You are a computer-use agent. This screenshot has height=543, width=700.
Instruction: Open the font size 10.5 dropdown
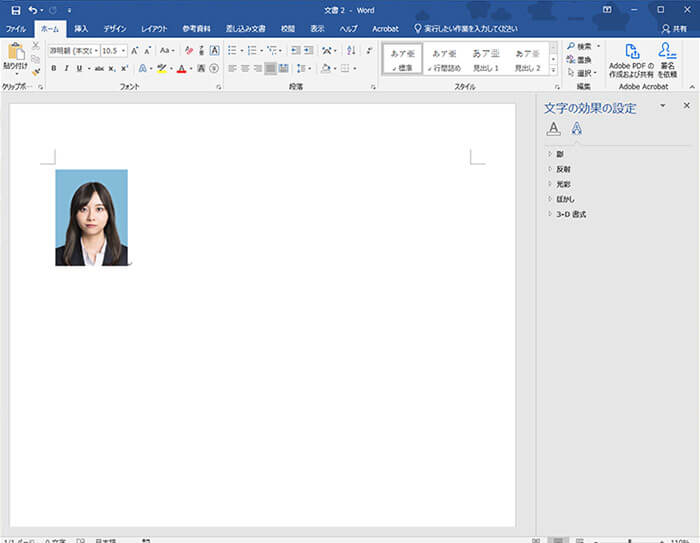123,51
